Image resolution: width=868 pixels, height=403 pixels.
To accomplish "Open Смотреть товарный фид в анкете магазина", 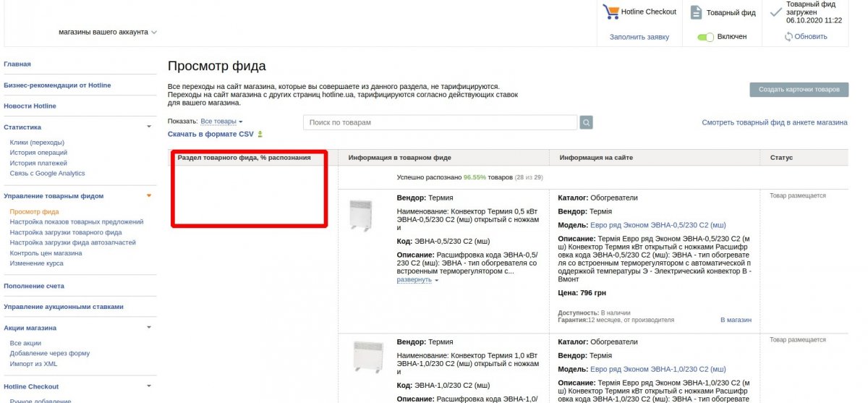I will (775, 123).
